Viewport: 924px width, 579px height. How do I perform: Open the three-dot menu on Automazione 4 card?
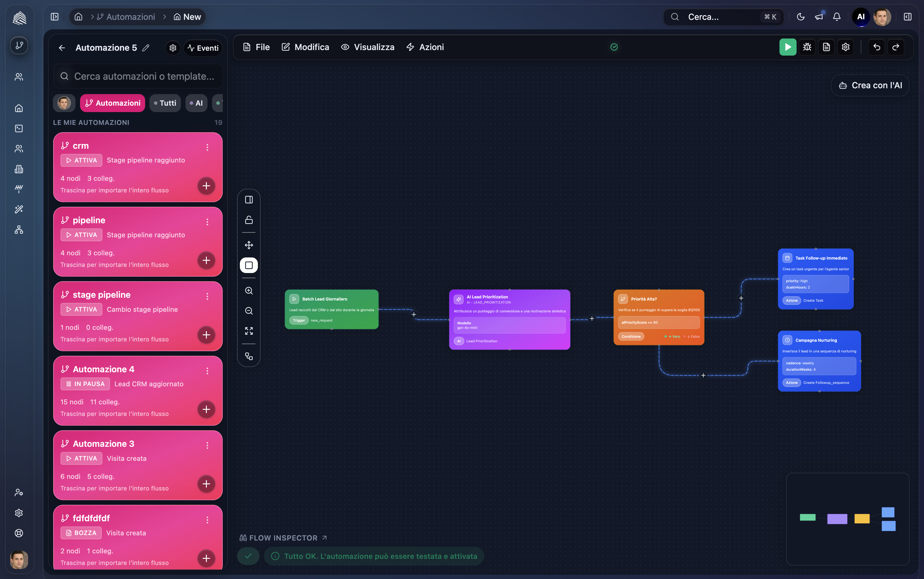(207, 371)
